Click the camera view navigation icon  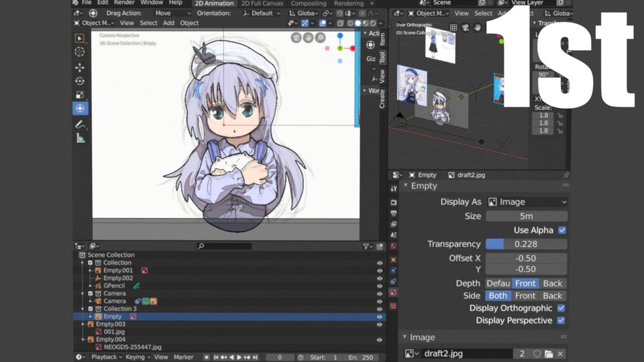click(x=296, y=38)
